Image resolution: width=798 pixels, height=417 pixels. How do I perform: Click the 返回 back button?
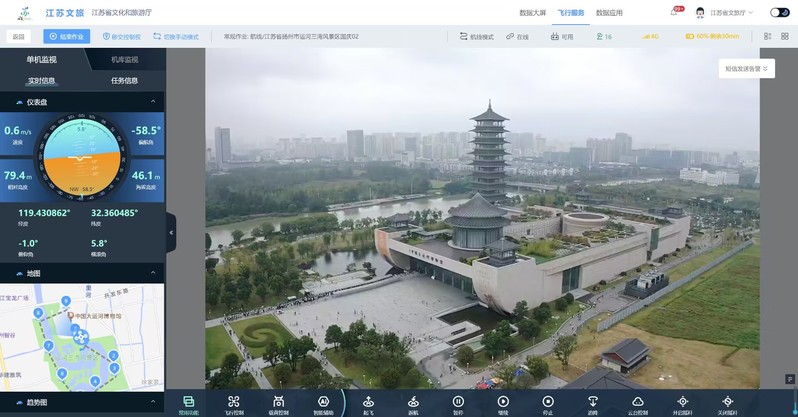point(18,36)
